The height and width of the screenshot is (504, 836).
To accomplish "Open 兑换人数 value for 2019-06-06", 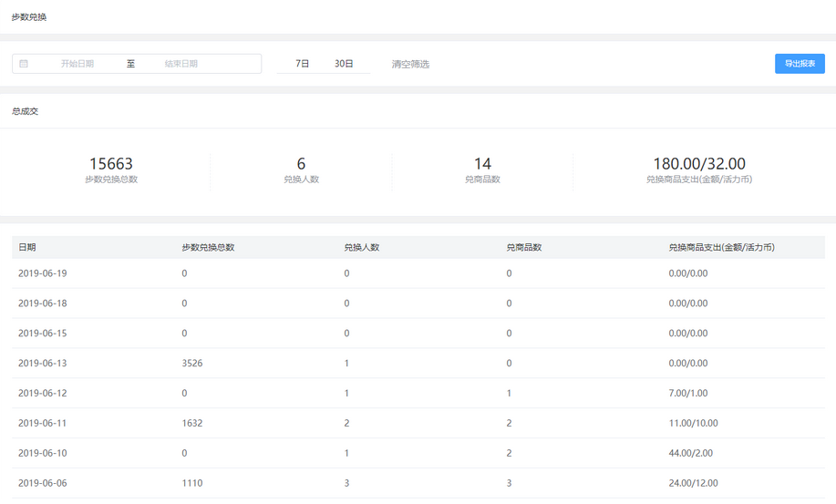I will pos(346,483).
